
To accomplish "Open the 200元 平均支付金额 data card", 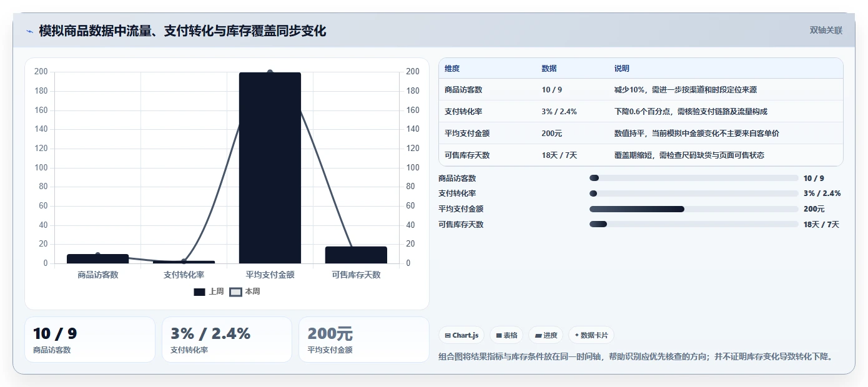I will click(x=364, y=340).
